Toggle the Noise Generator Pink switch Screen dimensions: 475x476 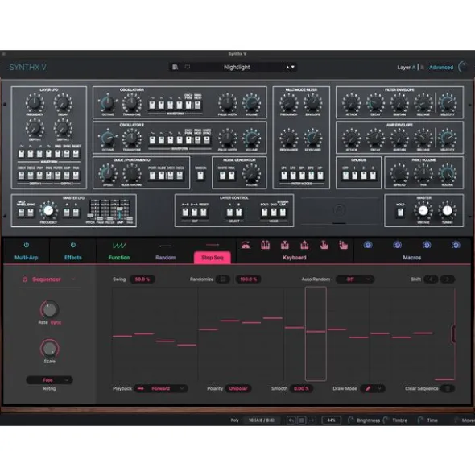click(232, 176)
